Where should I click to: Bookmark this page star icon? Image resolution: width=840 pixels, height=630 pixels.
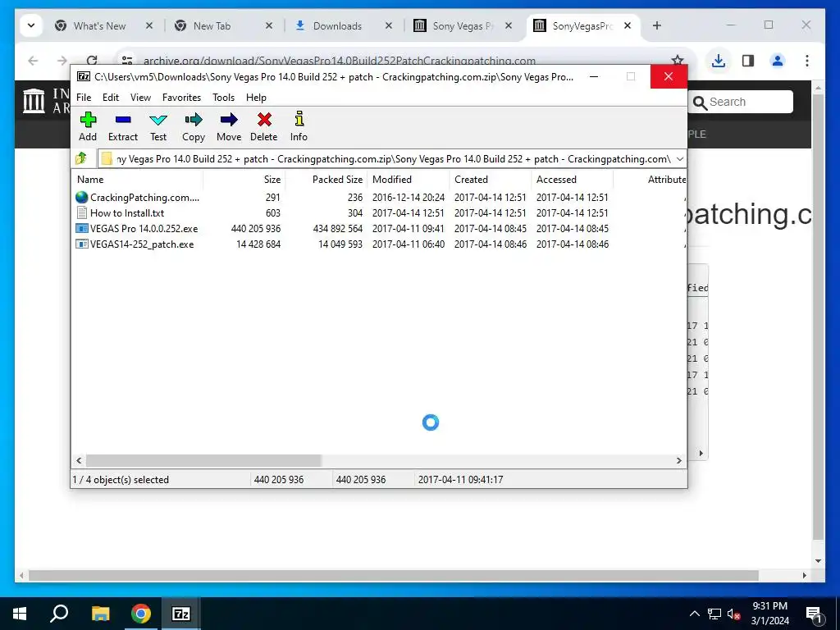677,61
